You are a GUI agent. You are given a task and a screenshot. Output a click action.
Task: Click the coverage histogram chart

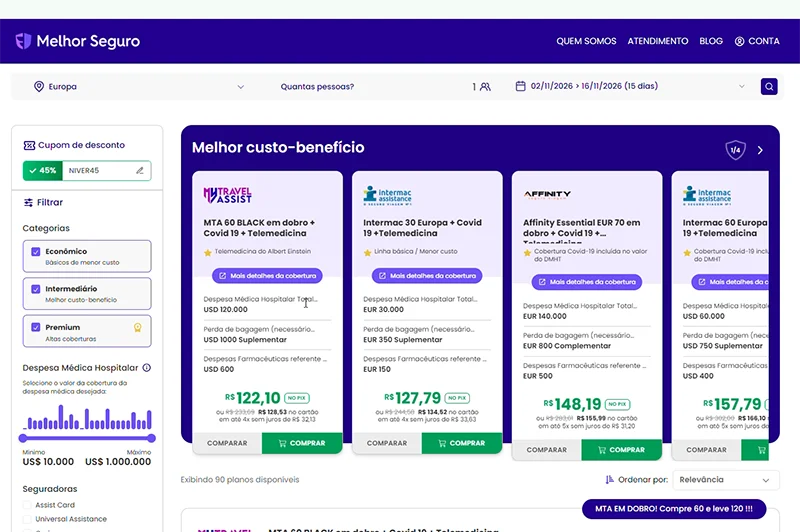(87, 417)
